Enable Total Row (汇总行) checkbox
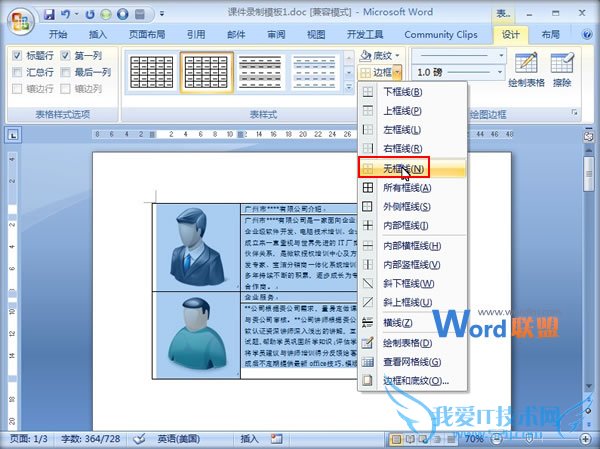This screenshot has height=449, width=600. click(17, 72)
